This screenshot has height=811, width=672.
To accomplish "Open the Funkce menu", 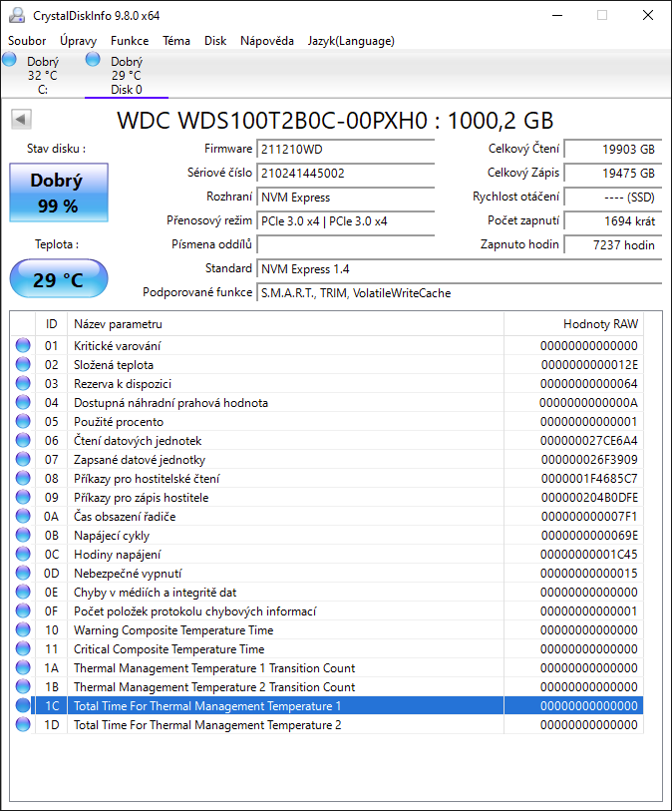I will click(130, 41).
